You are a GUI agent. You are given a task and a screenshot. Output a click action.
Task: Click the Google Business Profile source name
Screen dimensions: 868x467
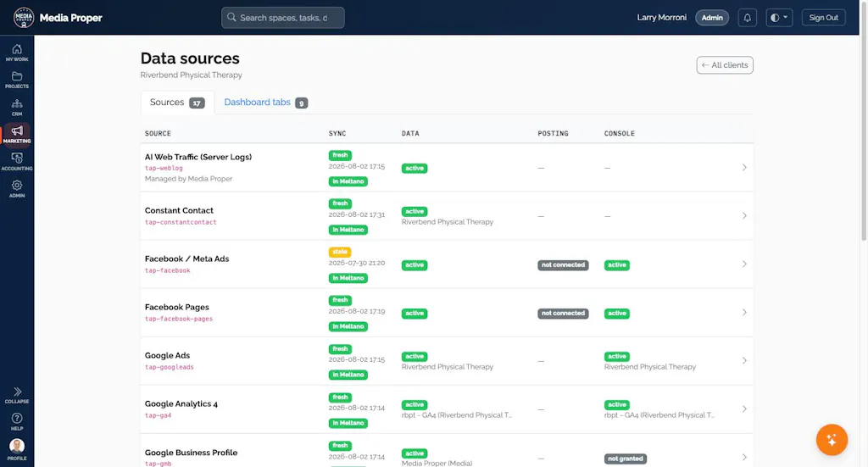point(191,453)
